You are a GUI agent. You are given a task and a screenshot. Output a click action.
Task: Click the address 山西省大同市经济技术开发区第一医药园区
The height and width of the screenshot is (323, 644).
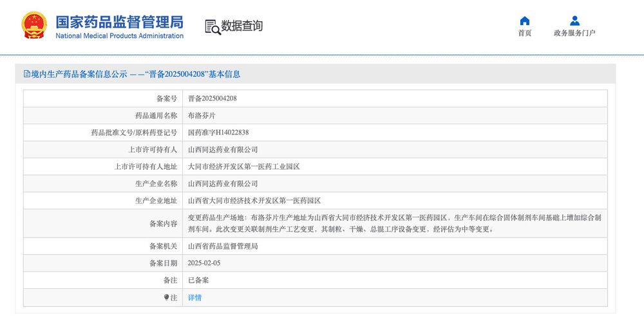coord(254,201)
